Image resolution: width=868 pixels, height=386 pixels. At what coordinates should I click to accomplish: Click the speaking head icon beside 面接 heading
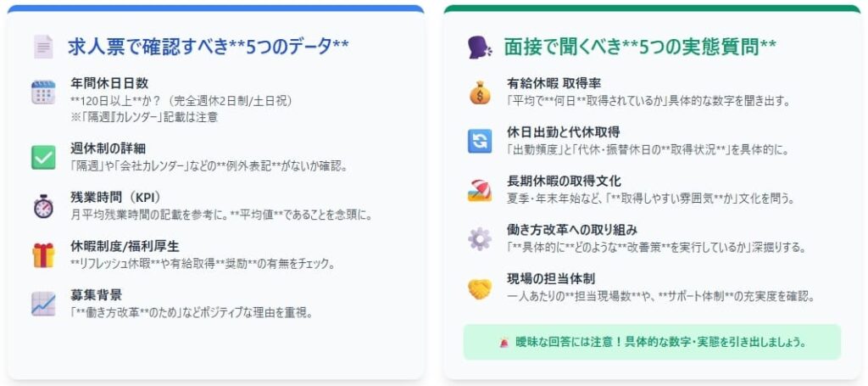pyautogui.click(x=479, y=47)
